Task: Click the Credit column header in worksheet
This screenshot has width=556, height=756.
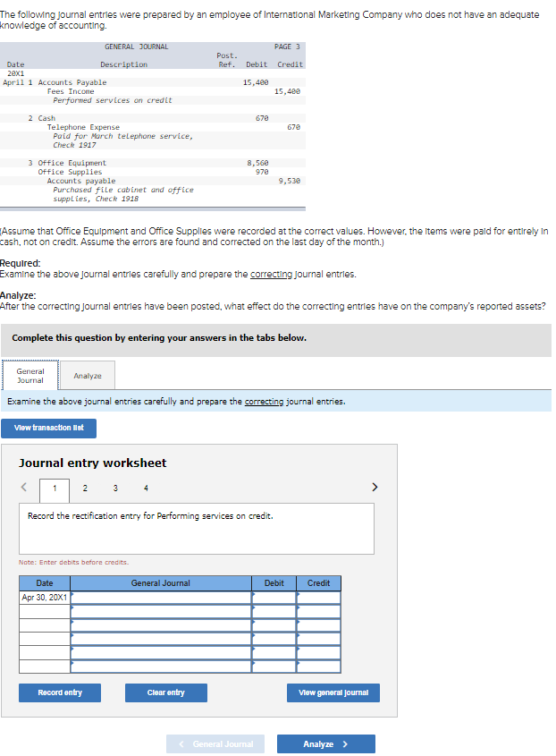Action: (319, 583)
